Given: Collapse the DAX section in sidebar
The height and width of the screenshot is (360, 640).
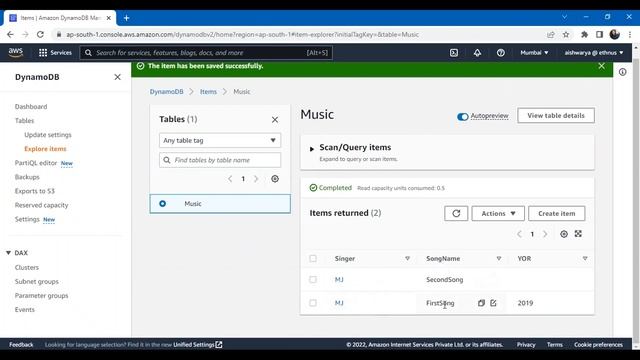Looking at the screenshot, I should pos(8,253).
